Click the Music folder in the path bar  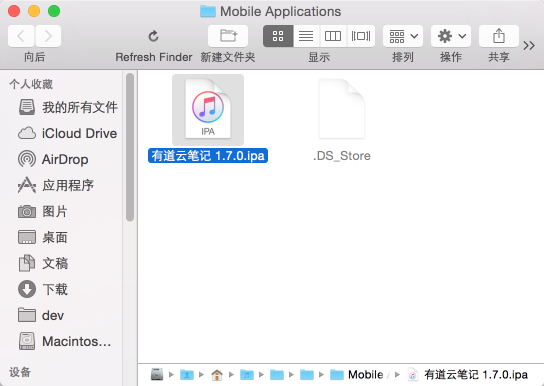247,375
